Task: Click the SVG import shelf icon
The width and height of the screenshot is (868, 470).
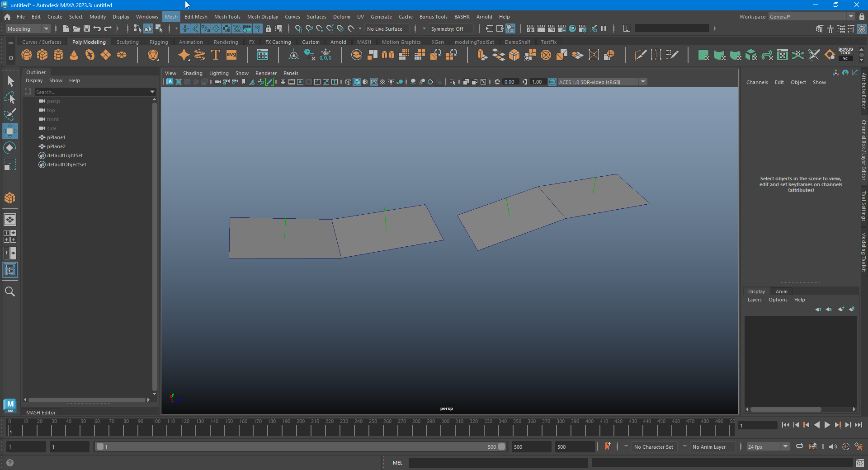Action: pos(231,55)
